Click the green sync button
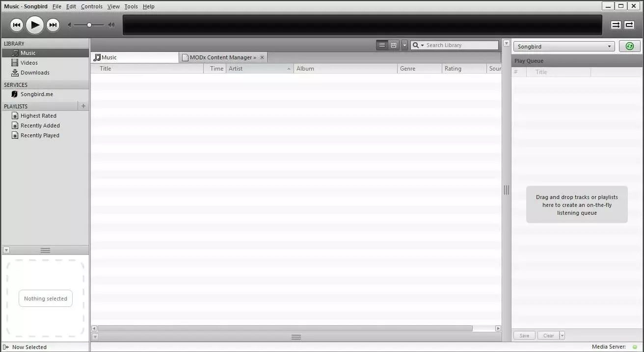The image size is (644, 352). pyautogui.click(x=630, y=47)
